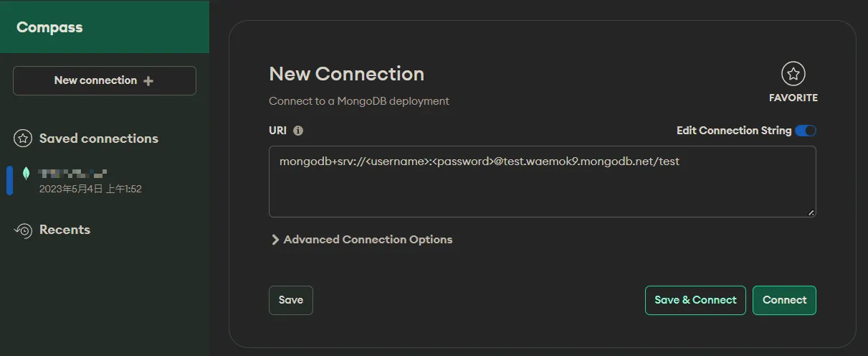The image size is (868, 356).
Task: Click the Save button
Action: (290, 300)
